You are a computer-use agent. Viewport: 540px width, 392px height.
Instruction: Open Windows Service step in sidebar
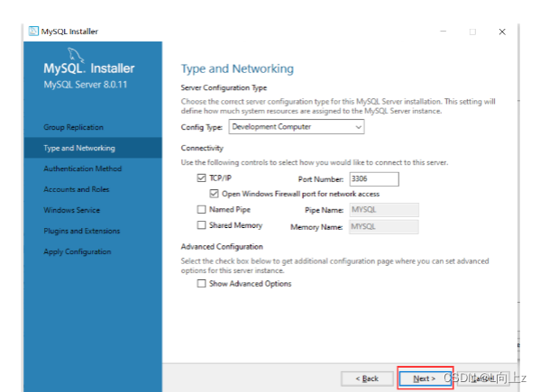click(x=93, y=210)
